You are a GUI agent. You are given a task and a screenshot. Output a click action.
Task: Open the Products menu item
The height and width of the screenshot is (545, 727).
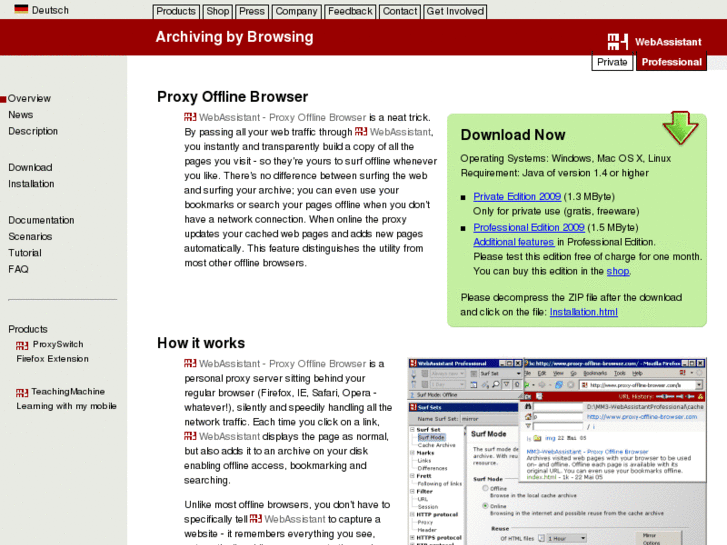tap(176, 11)
